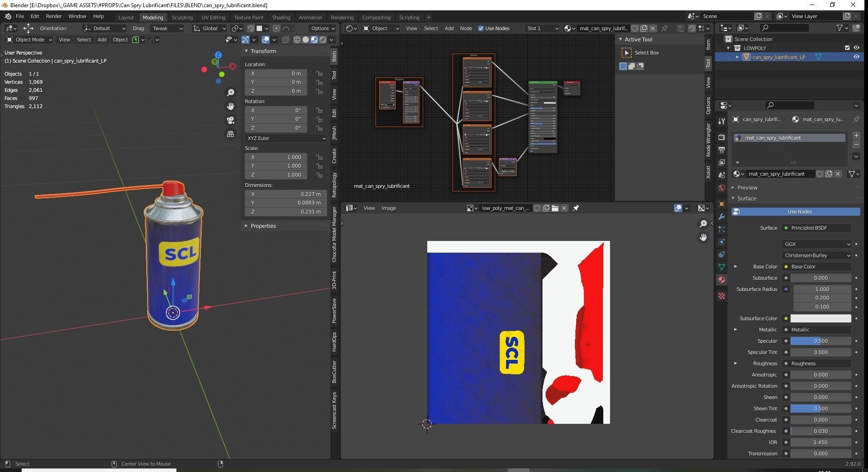868x472 pixels.
Task: Open the Christensen-Burley subsurface dropdown
Action: tap(816, 255)
